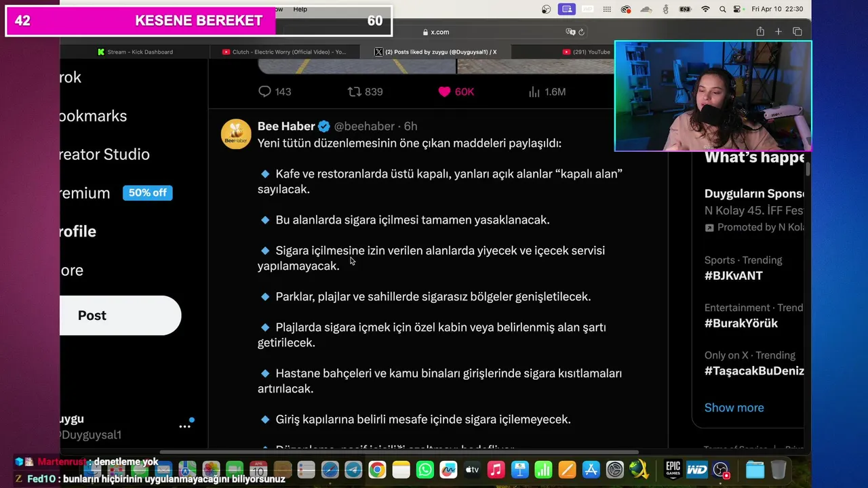Open account menu three dots beside zuygu
This screenshot has height=488, width=868.
tap(184, 426)
